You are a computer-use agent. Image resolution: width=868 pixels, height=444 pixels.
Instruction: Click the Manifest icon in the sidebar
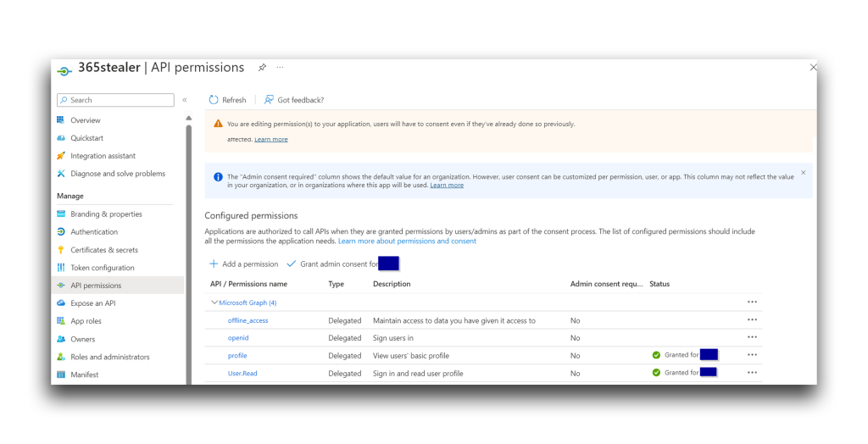click(x=61, y=375)
